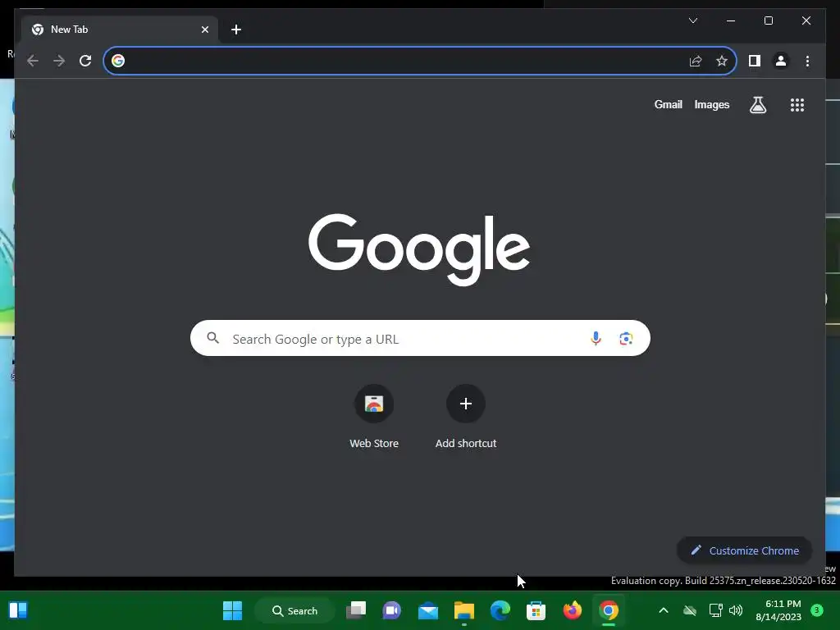
Task: Open the Windows Start menu
Action: [x=232, y=610]
